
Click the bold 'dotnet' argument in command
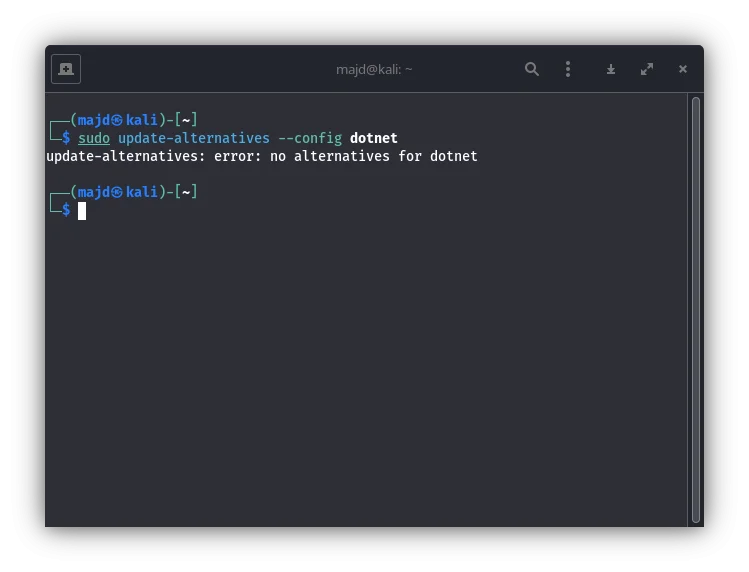click(x=374, y=138)
